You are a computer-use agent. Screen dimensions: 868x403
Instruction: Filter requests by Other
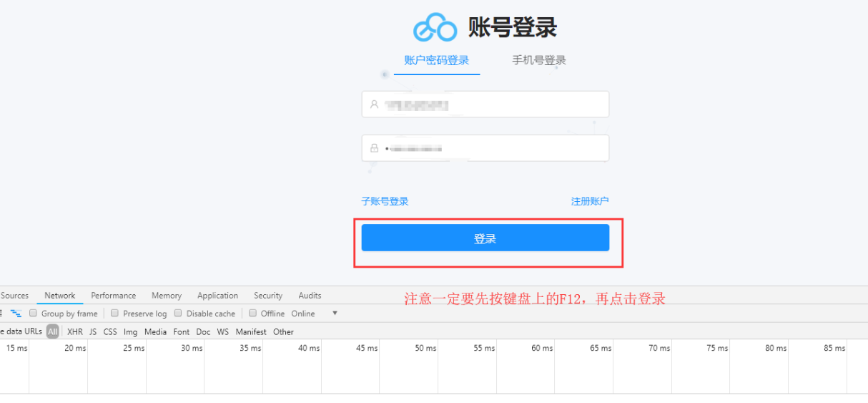click(283, 331)
